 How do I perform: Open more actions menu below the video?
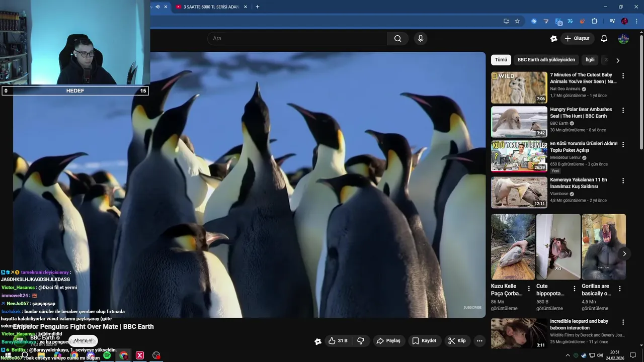point(479,341)
